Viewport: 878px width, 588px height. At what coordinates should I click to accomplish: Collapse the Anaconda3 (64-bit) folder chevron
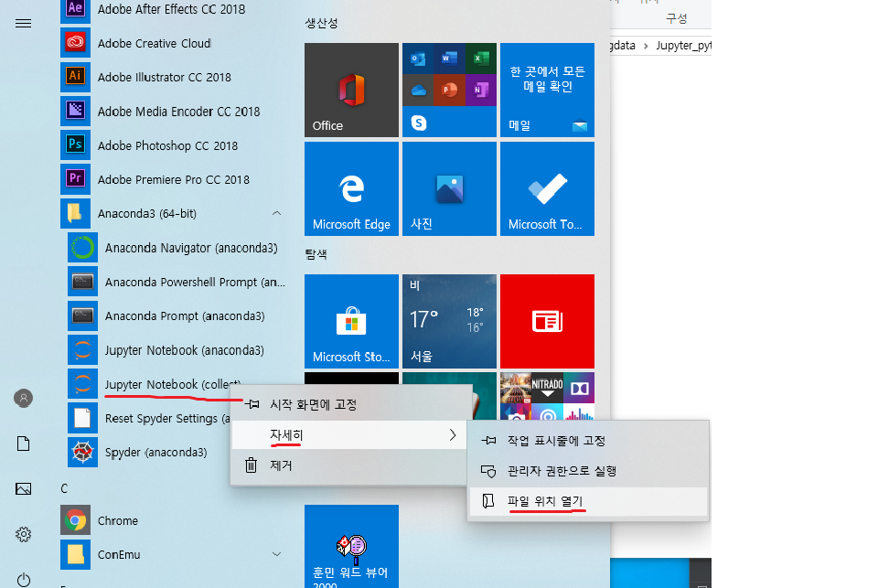276,213
